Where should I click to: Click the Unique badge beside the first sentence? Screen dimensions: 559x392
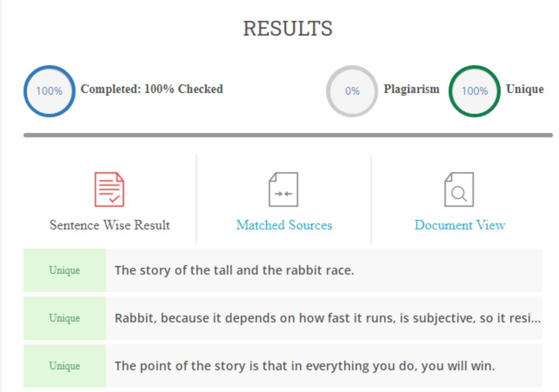(64, 270)
